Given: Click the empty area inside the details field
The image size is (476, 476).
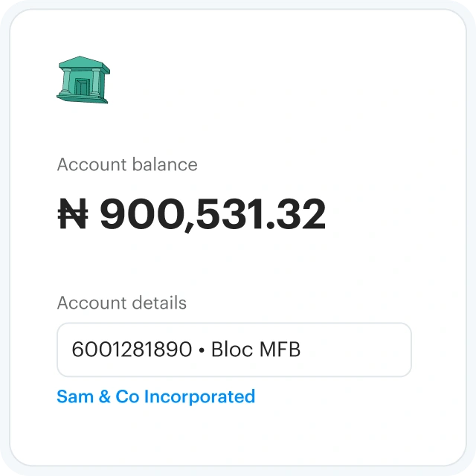Looking at the screenshot, I should (357, 350).
